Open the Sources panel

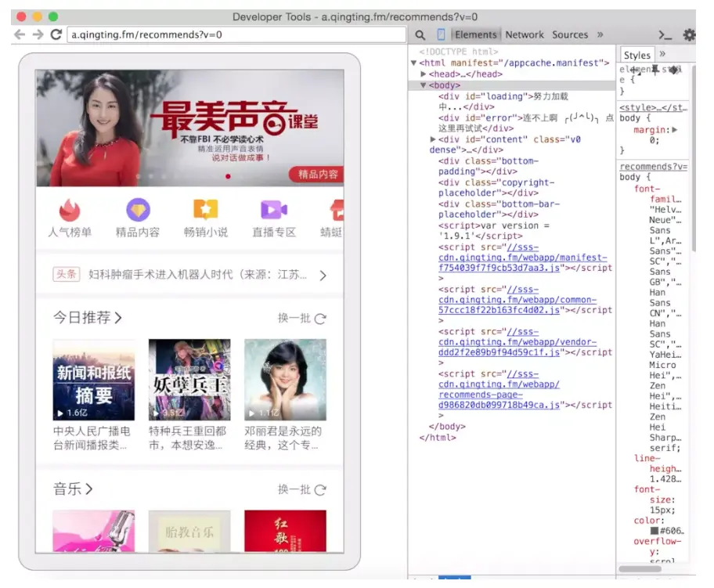pos(569,34)
